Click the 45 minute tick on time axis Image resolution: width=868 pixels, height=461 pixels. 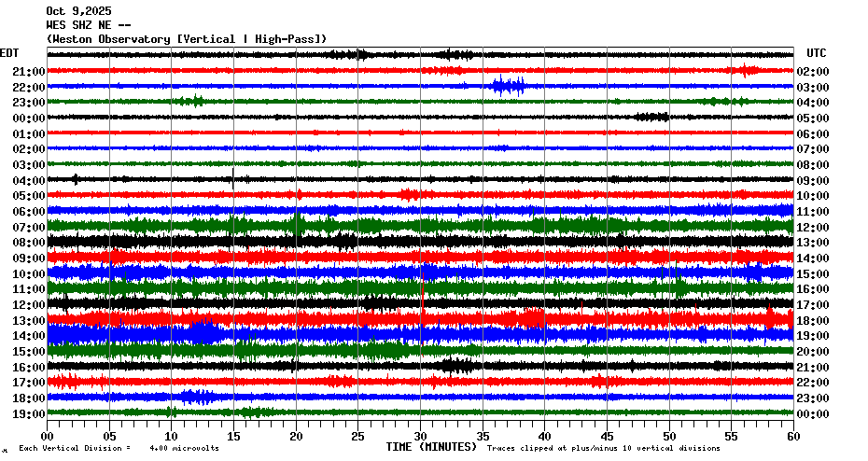coord(607,436)
